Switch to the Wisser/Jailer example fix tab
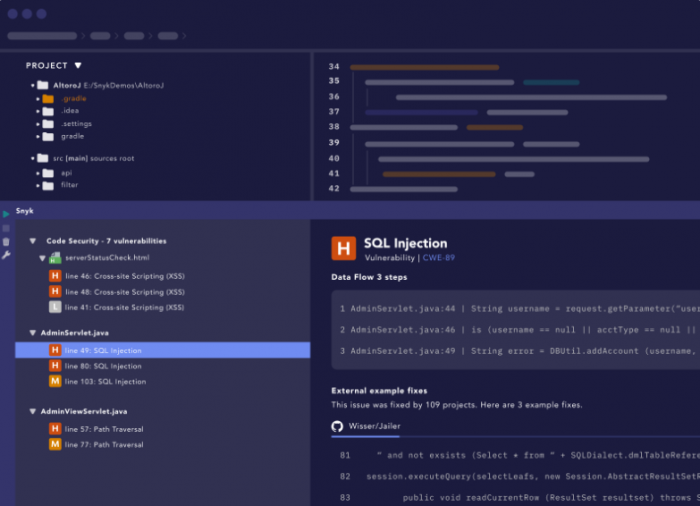The width and height of the screenshot is (700, 506). [366, 426]
